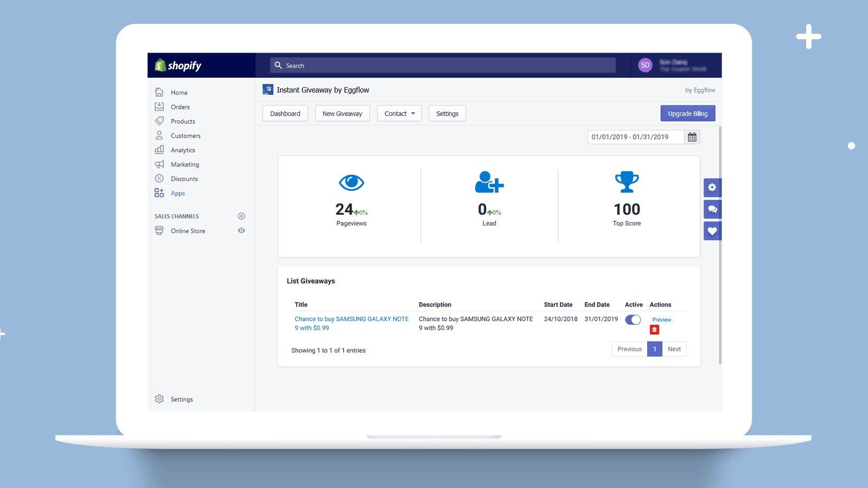Open the gear widget on right edge
This screenshot has height=488, width=868.
[x=712, y=188]
